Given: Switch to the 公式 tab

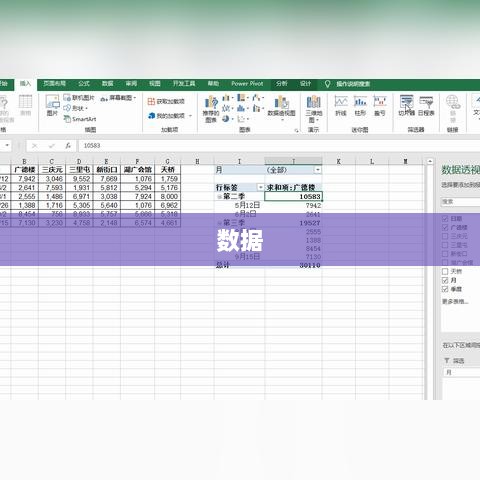Looking at the screenshot, I should click(84, 84).
